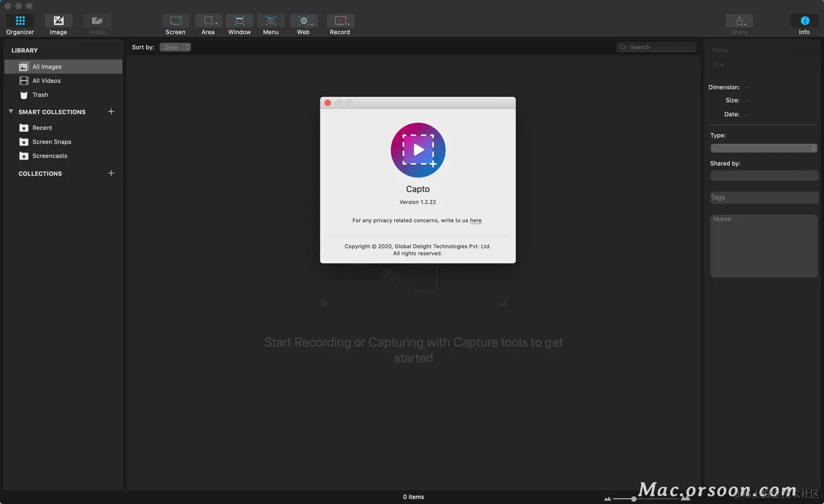Image resolution: width=824 pixels, height=504 pixels.
Task: Capture a Menu snapshot
Action: [271, 25]
